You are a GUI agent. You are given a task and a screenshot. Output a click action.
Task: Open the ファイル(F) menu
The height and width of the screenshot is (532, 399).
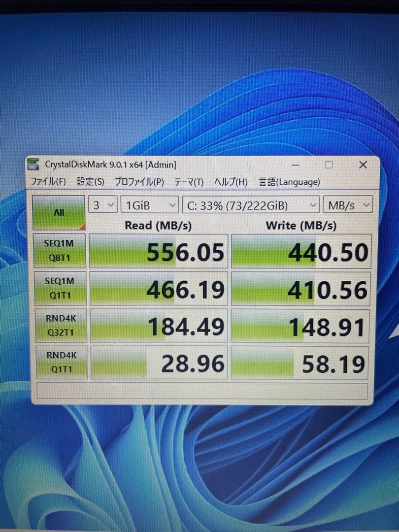click(x=48, y=182)
